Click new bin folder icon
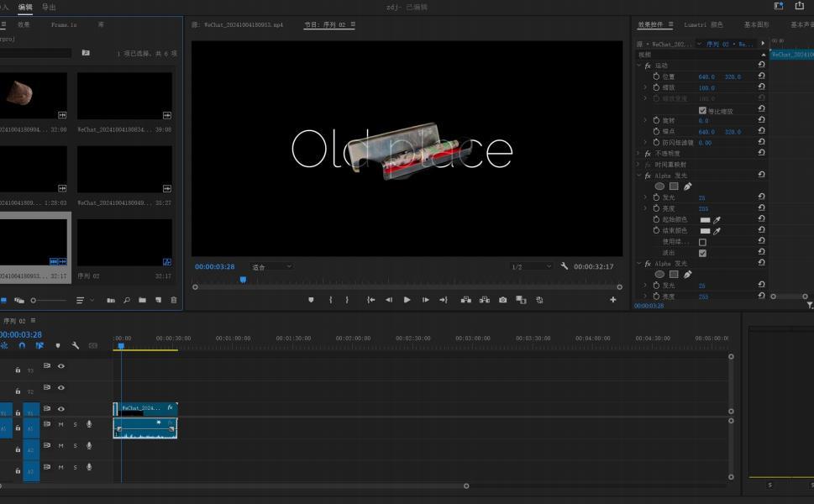 142,300
